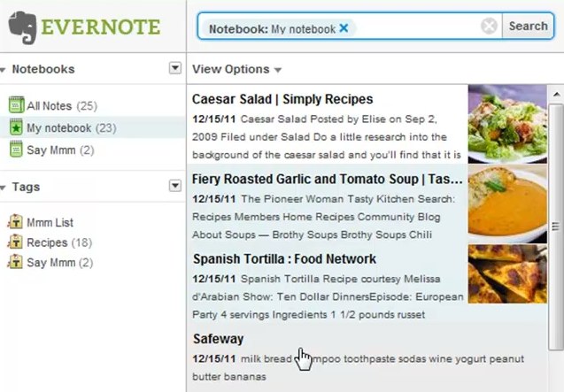The width and height of the screenshot is (564, 392).
Task: Click the Say Mmm notebook icon
Action: pos(16,150)
